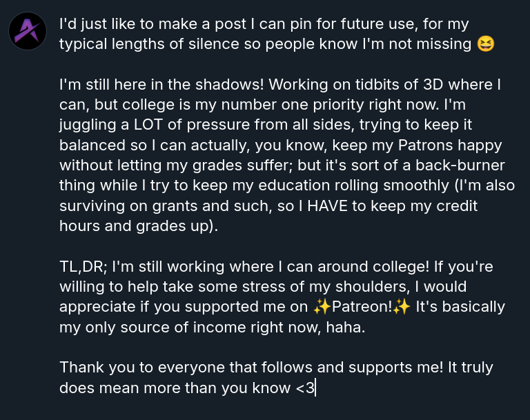The image size is (530, 420).
Task: Click the laughing squint emoji
Action: [x=487, y=45]
